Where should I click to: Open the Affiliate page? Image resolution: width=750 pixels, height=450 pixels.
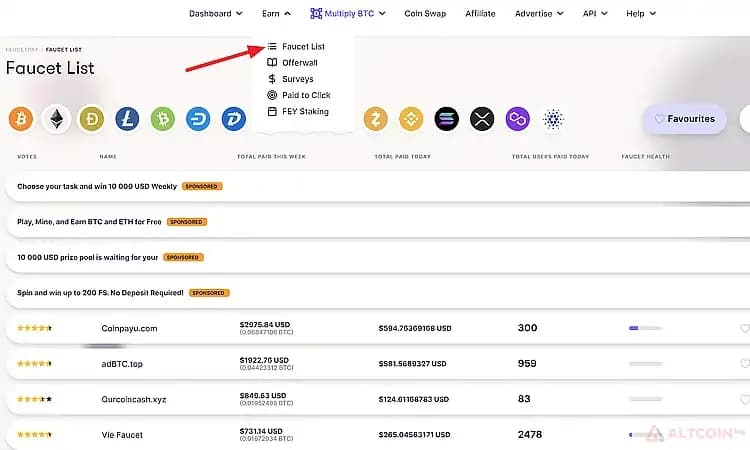click(480, 13)
